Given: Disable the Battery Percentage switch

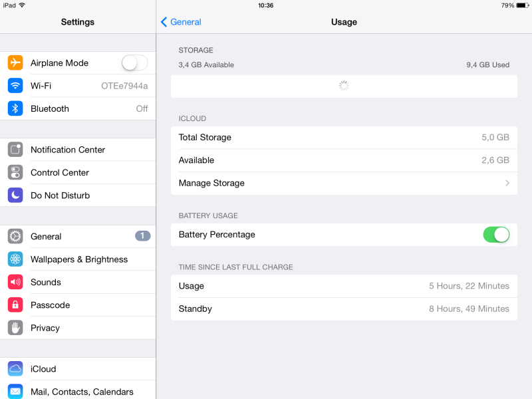Looking at the screenshot, I should coord(496,235).
